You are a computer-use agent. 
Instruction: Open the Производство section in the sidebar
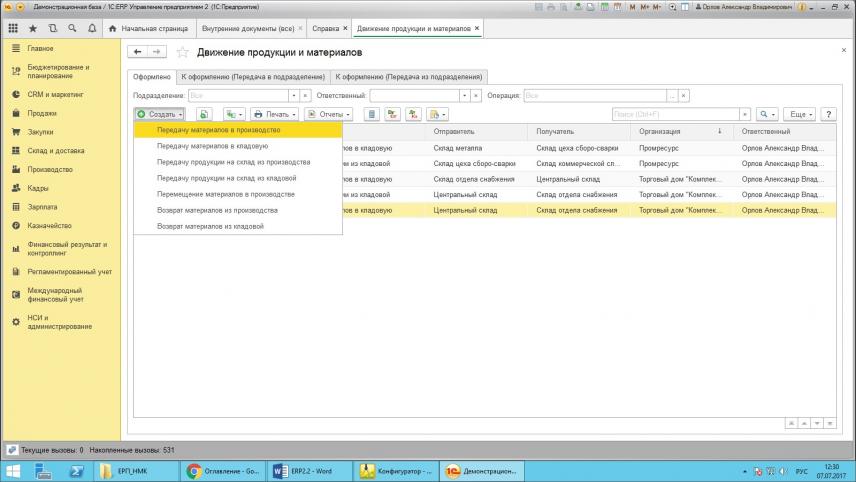tap(49, 169)
